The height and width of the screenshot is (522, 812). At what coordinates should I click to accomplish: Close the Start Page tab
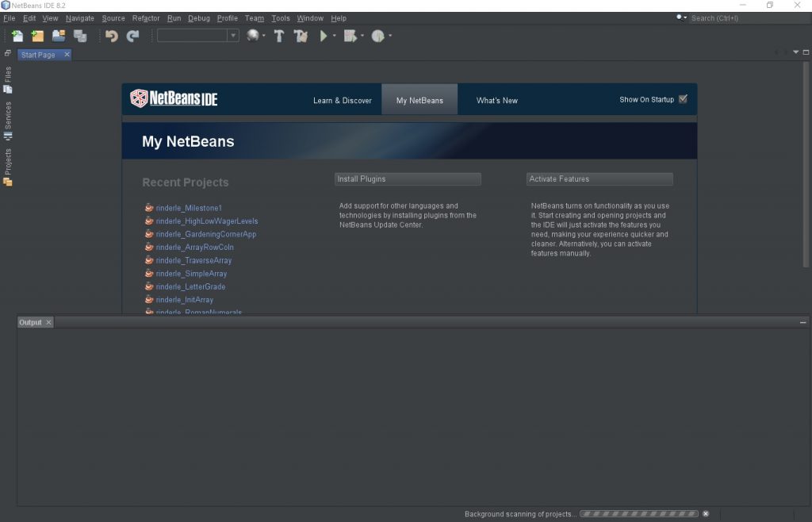coord(67,55)
